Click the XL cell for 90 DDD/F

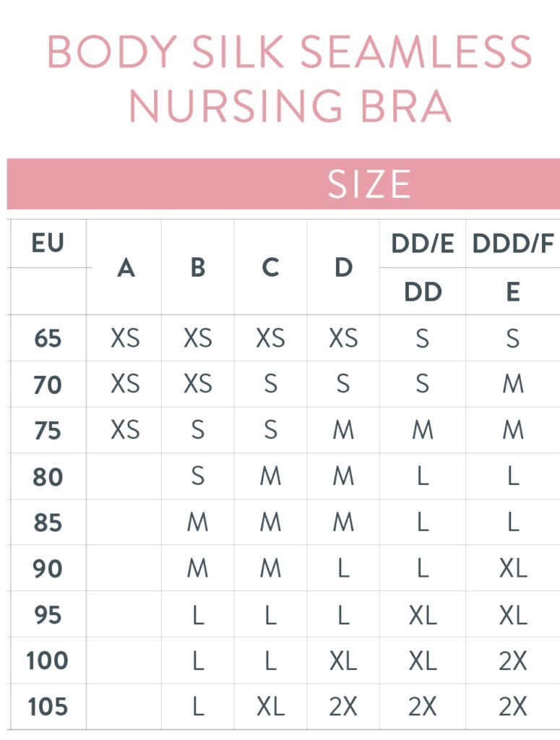point(513,569)
